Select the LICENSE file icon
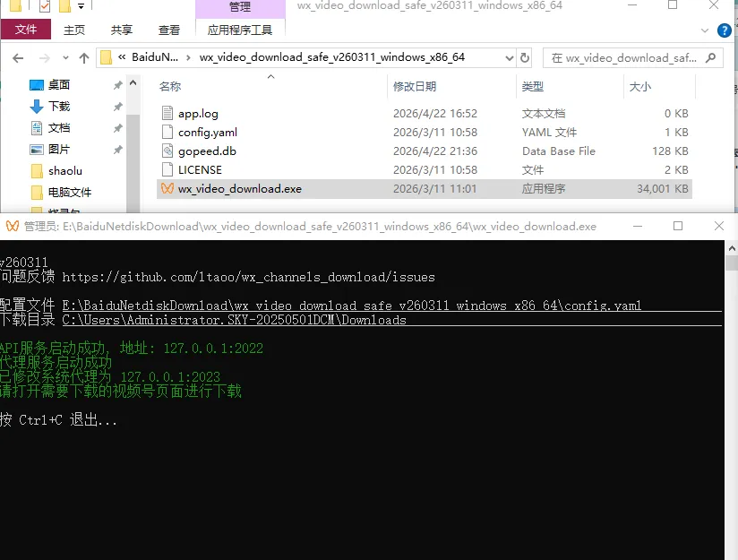 [167, 169]
